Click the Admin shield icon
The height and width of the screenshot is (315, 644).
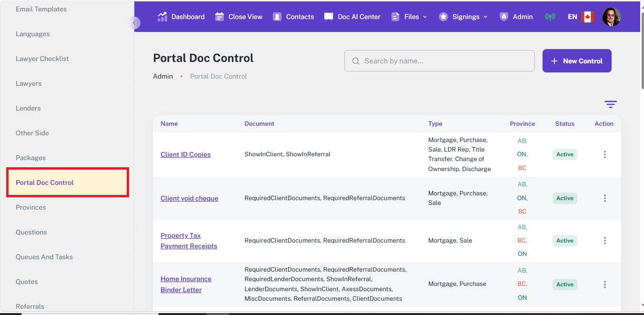coord(503,17)
